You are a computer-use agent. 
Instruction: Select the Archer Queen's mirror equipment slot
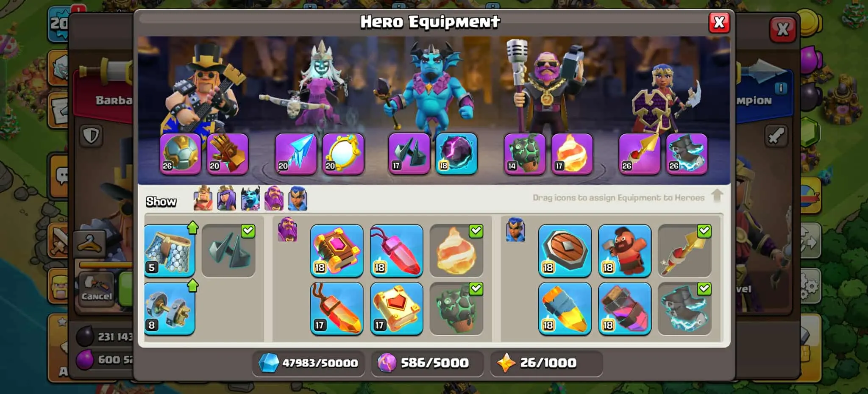pyautogui.click(x=343, y=154)
